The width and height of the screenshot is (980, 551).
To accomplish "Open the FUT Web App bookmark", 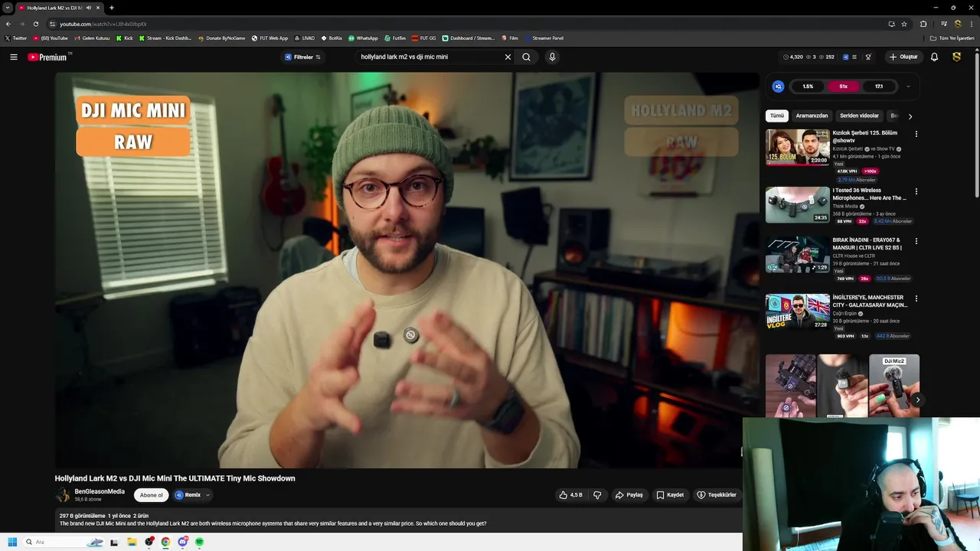I will [269, 38].
